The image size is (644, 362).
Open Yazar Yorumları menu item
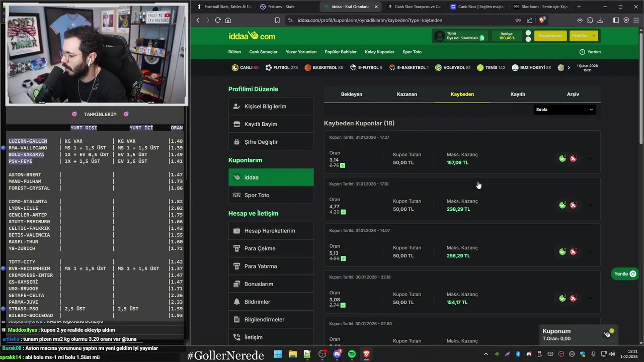click(x=301, y=52)
